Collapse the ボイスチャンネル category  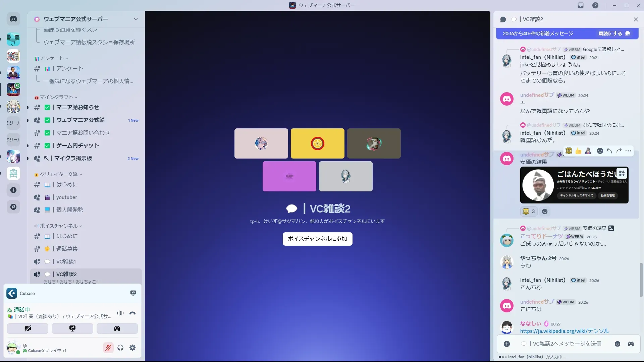click(x=59, y=226)
